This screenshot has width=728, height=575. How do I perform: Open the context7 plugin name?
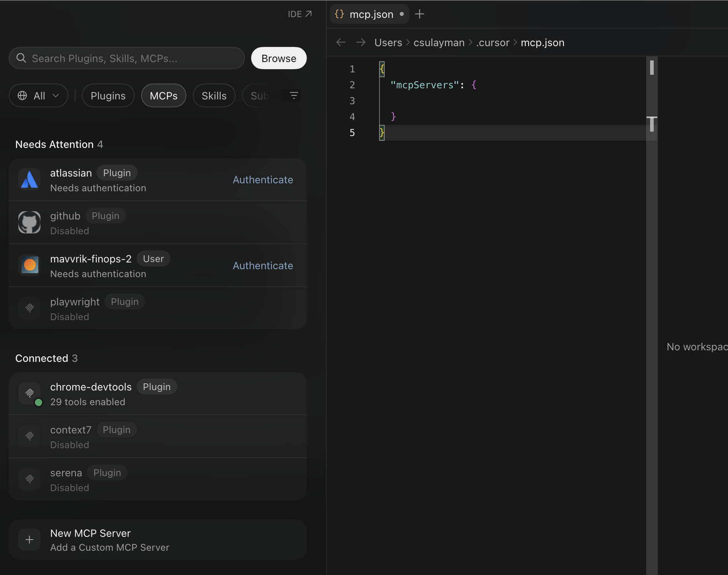[71, 430]
